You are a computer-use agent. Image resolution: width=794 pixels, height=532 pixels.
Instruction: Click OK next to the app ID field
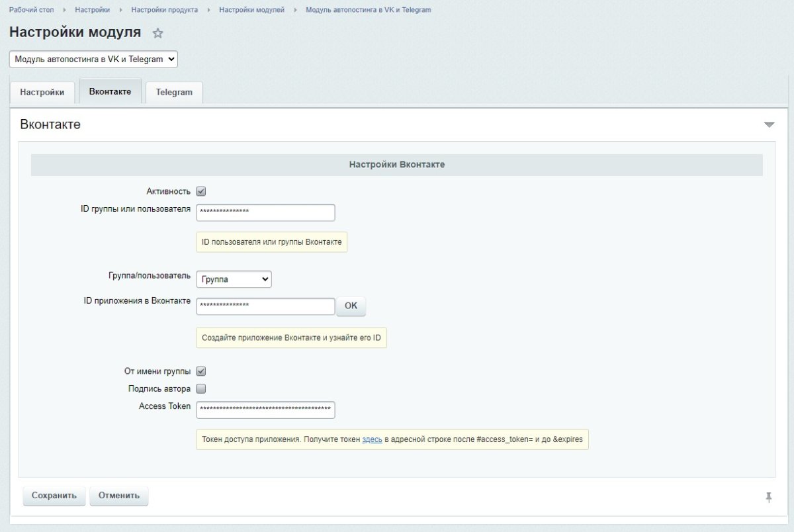pyautogui.click(x=351, y=306)
